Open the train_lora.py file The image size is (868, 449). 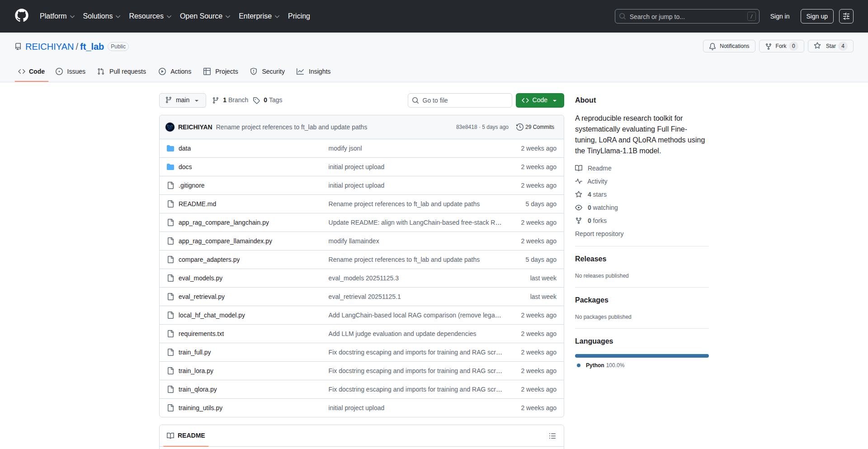tap(196, 371)
